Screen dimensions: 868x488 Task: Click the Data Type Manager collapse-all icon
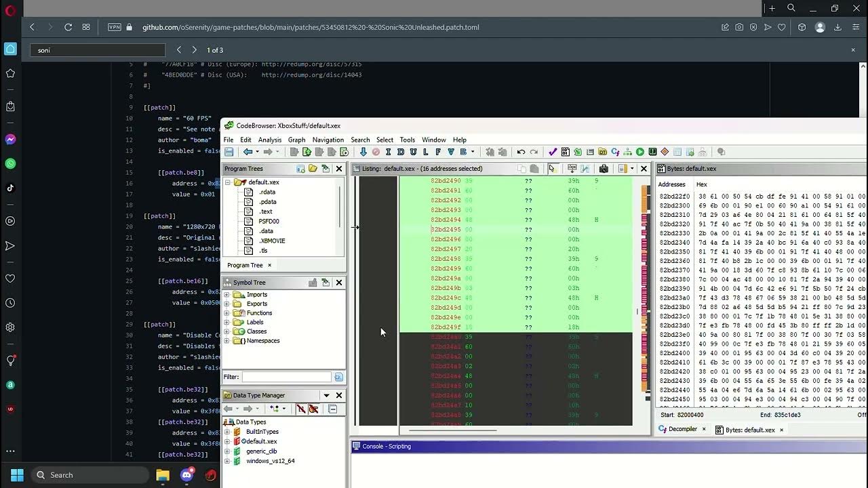332,409
